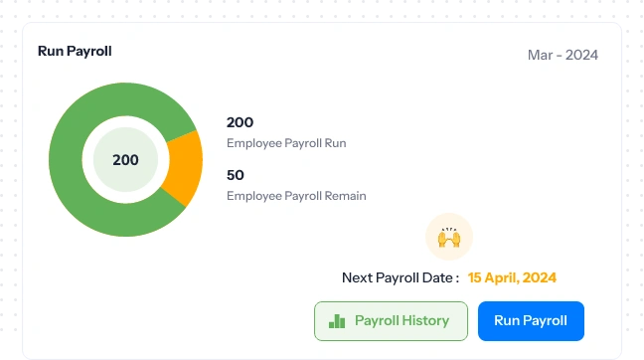
Task: Open Payroll History
Action: (391, 321)
